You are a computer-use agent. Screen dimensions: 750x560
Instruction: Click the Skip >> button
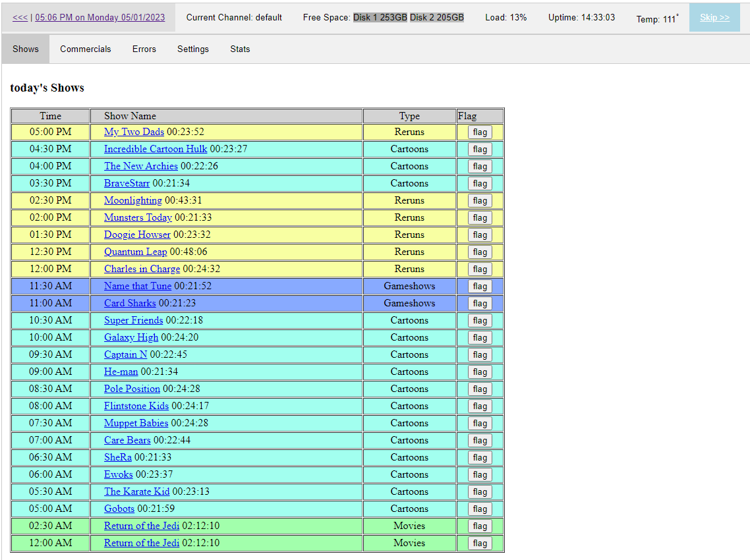click(714, 18)
